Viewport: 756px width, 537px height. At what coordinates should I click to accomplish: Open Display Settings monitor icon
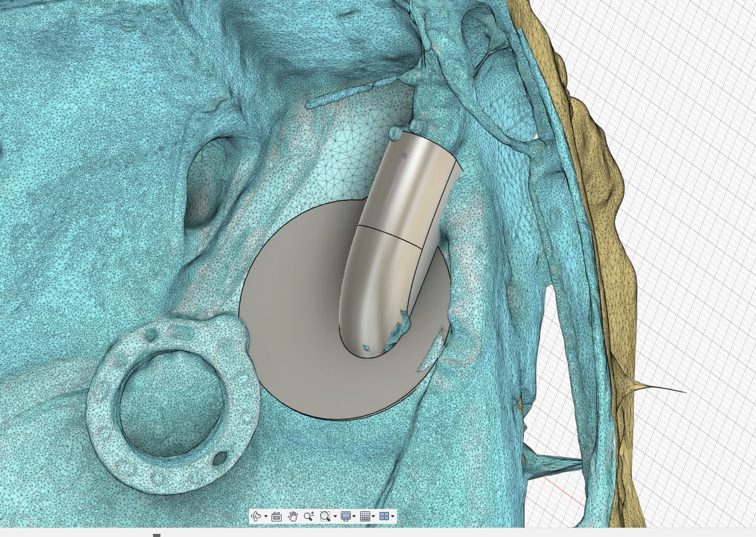345,516
